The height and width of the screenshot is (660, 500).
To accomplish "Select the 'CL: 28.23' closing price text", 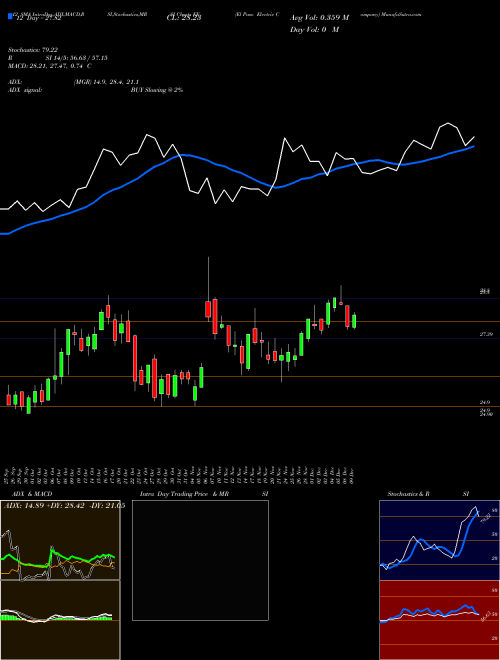I will click(x=184, y=17).
